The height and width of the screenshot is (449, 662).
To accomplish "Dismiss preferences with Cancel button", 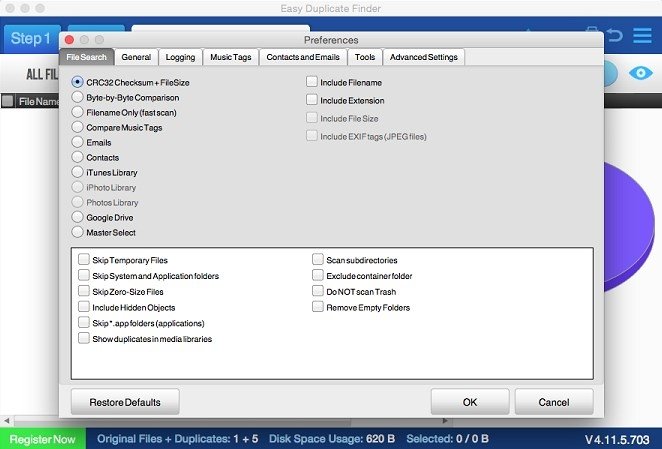I will pos(553,402).
